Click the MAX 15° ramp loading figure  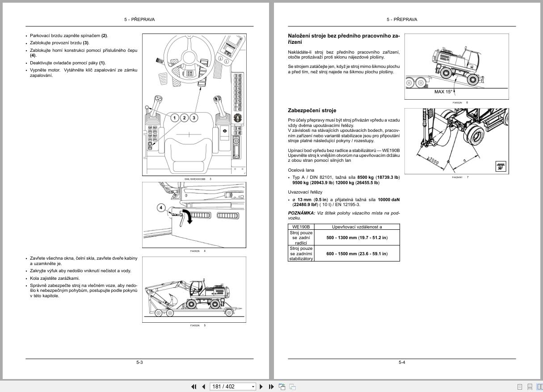click(457, 67)
